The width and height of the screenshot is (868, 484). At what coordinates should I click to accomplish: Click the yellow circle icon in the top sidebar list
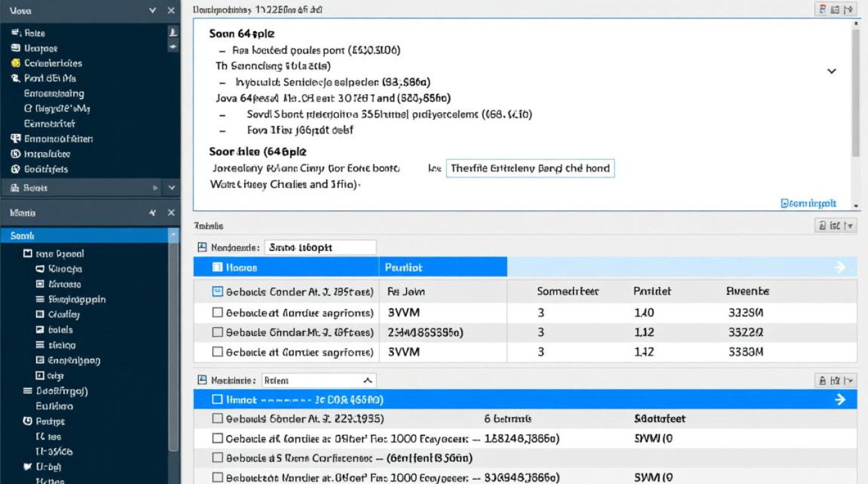pyautogui.click(x=15, y=63)
